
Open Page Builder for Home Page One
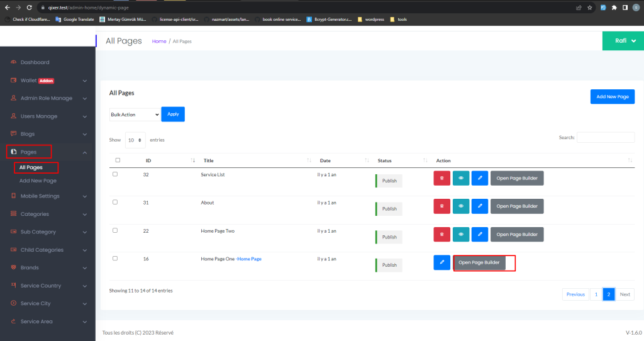(479, 262)
